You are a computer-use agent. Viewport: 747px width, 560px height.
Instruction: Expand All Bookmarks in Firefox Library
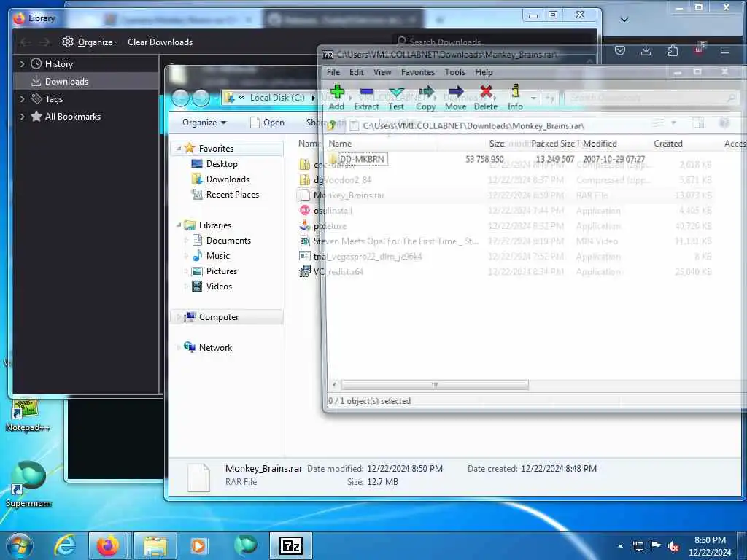coord(22,117)
